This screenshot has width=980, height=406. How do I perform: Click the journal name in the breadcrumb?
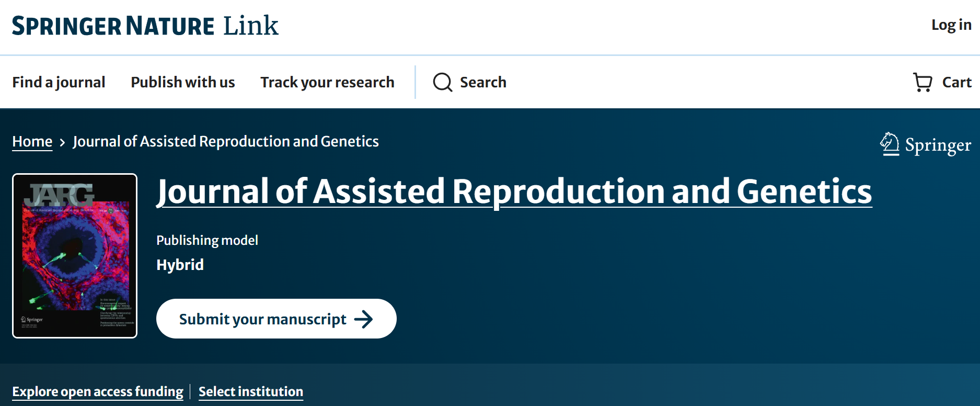[226, 142]
